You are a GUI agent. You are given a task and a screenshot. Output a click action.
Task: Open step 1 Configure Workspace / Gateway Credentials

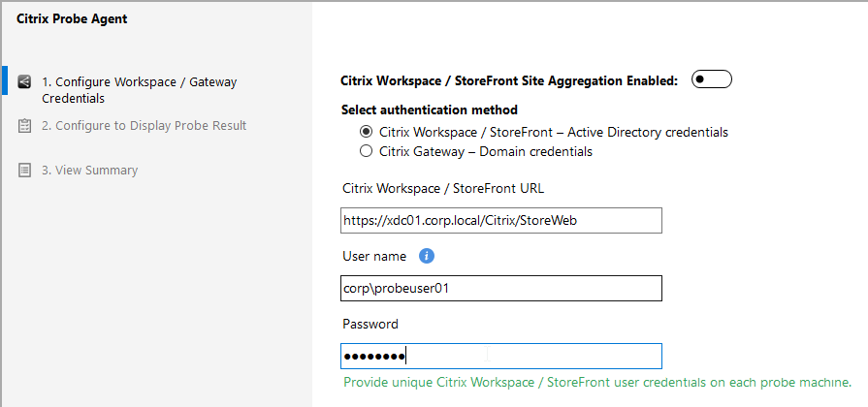(139, 90)
